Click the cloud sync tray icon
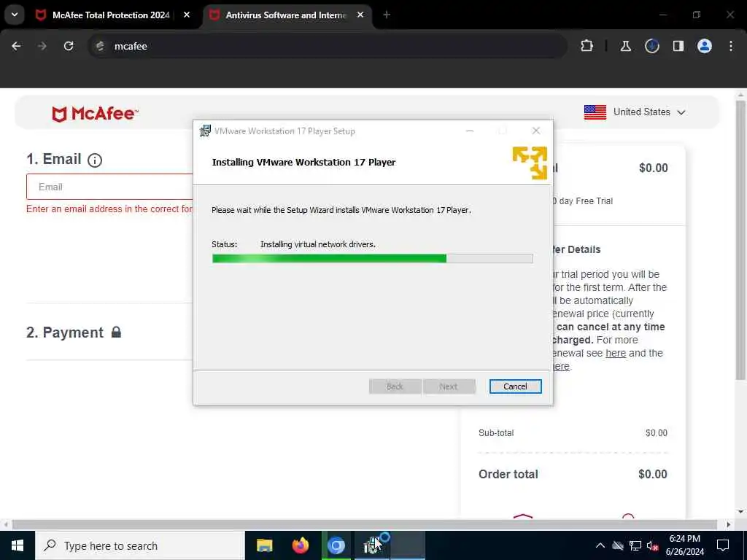Viewport: 747px width, 560px height. (x=618, y=545)
